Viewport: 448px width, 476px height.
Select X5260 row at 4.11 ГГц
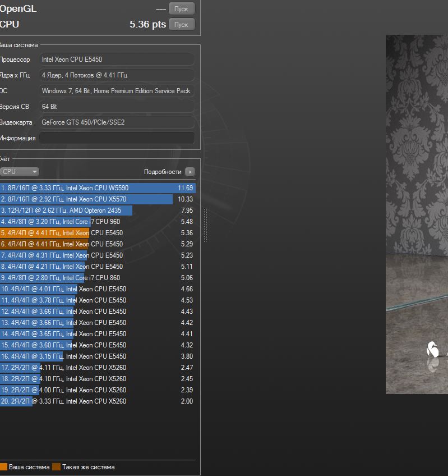pyautogui.click(x=98, y=368)
